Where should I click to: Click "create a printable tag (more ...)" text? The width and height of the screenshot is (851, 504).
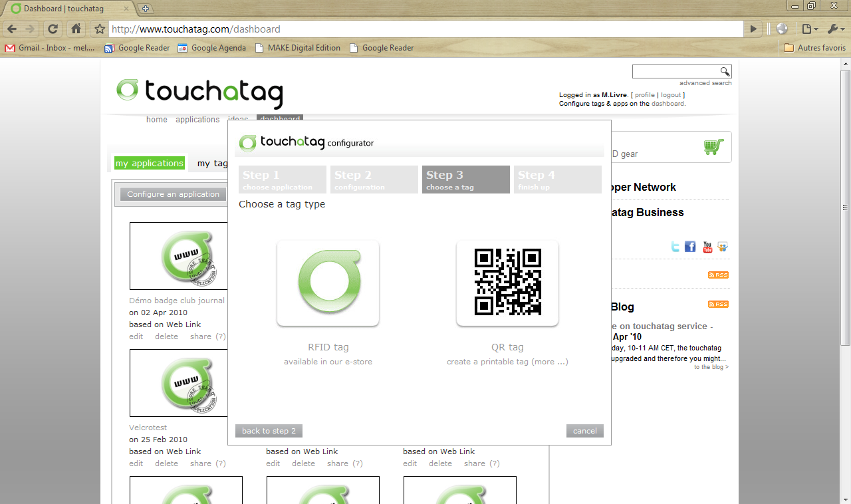click(x=507, y=362)
